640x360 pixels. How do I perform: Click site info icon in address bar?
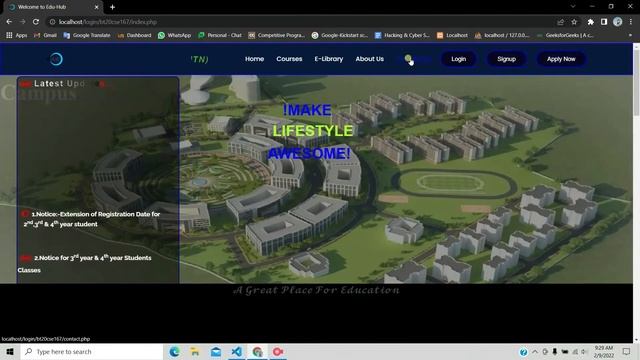tap(52, 22)
